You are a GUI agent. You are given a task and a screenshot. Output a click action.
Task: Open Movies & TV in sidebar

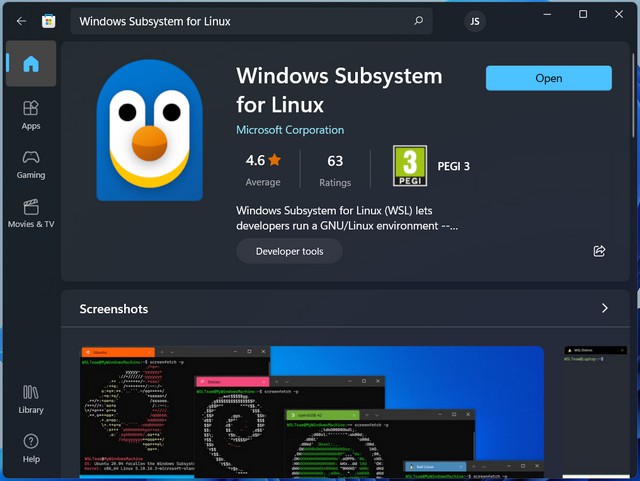(x=31, y=213)
